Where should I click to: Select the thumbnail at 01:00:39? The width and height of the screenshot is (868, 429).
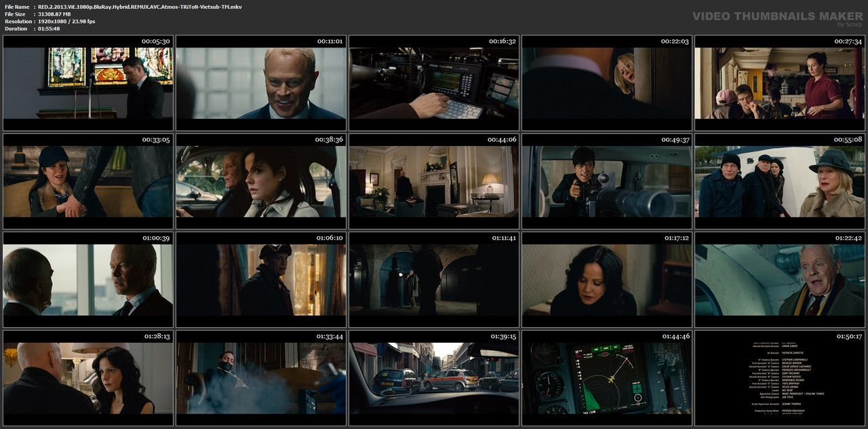[88, 280]
